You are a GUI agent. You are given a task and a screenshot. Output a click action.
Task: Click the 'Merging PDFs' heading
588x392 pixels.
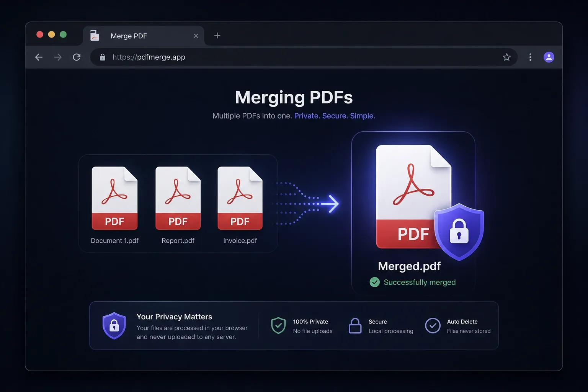tap(294, 97)
